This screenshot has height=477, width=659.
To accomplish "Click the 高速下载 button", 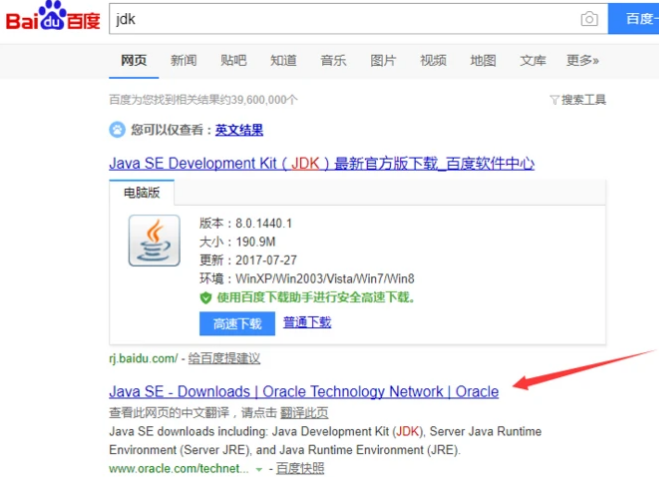I will [237, 324].
